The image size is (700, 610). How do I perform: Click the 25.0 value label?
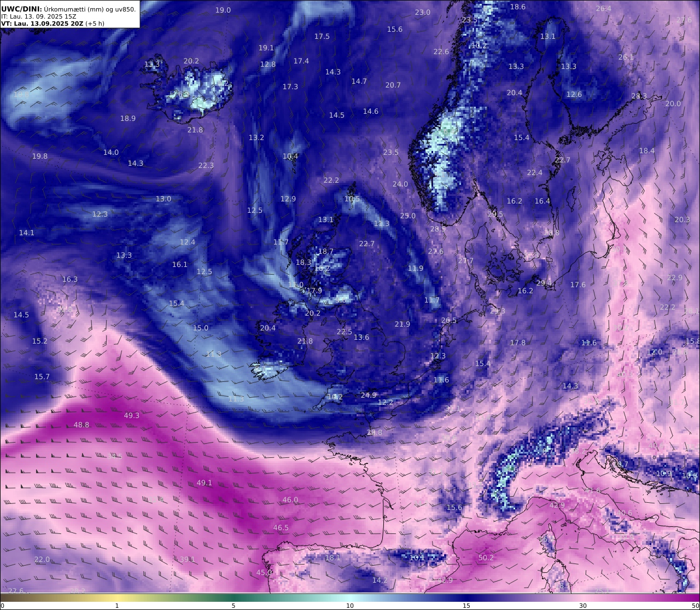[x=407, y=216]
